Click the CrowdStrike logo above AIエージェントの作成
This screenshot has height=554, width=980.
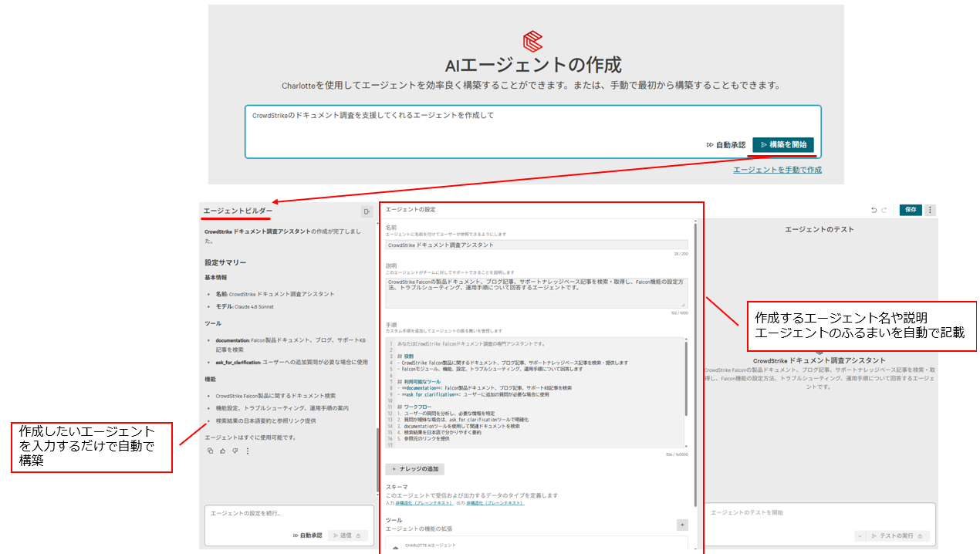click(533, 40)
